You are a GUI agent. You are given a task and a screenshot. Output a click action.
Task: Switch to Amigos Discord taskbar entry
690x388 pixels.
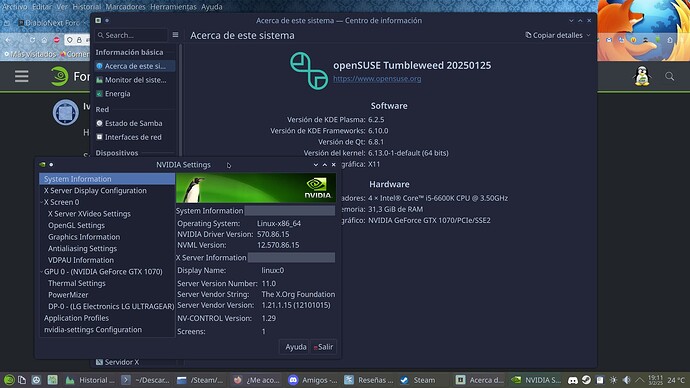pos(313,380)
